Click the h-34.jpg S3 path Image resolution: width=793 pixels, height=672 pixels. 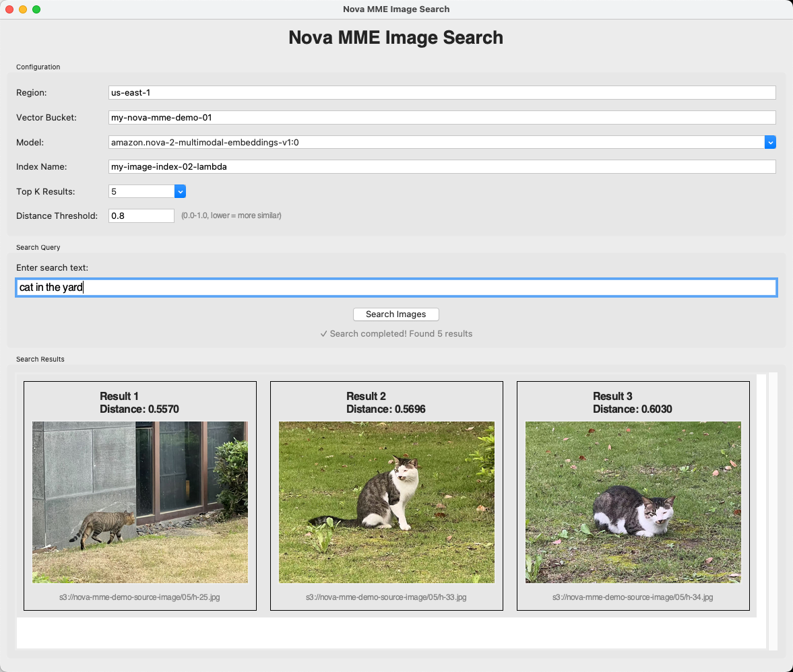click(633, 597)
